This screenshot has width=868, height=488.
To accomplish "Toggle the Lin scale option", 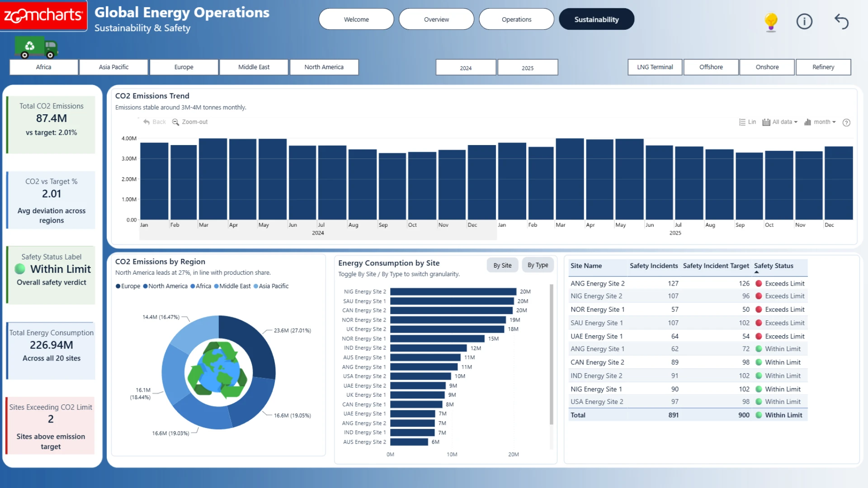I will click(x=747, y=122).
